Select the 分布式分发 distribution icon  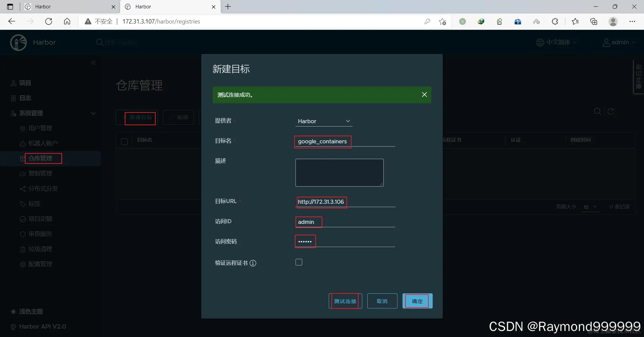(x=22, y=189)
